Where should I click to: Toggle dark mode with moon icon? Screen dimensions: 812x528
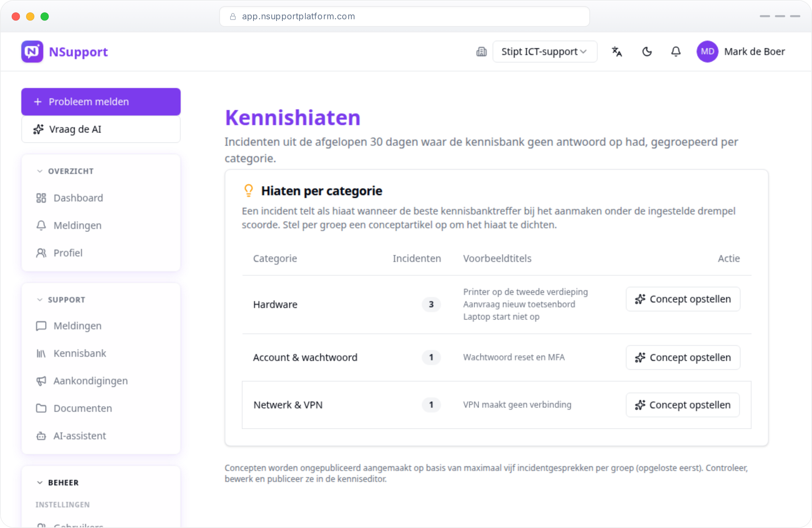coord(647,52)
